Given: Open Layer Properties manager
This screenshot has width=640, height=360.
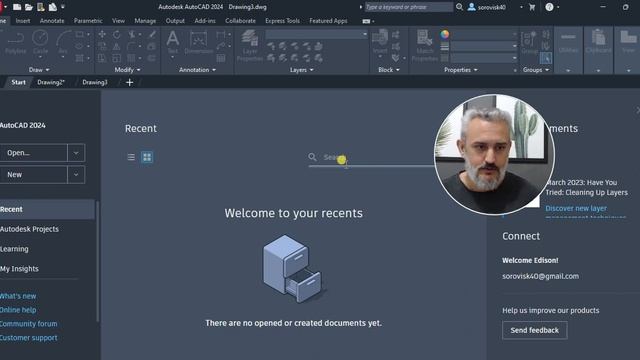Looking at the screenshot, I should [x=250, y=46].
